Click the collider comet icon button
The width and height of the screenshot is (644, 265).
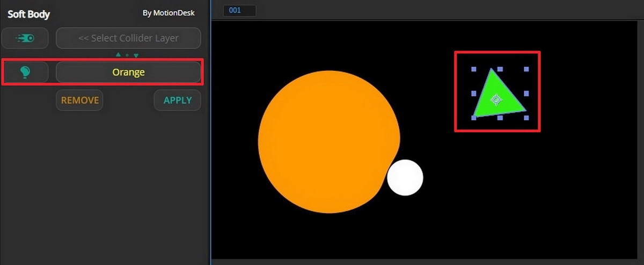coord(25,38)
